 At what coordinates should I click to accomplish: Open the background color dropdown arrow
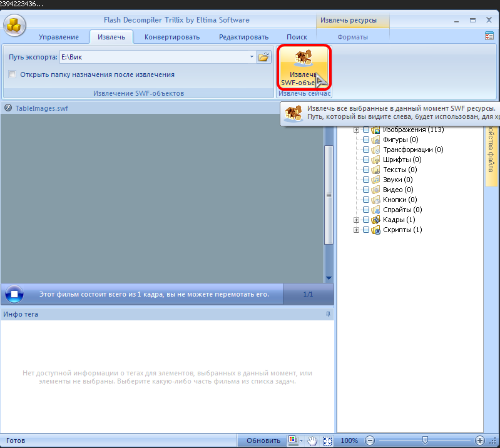[302, 440]
